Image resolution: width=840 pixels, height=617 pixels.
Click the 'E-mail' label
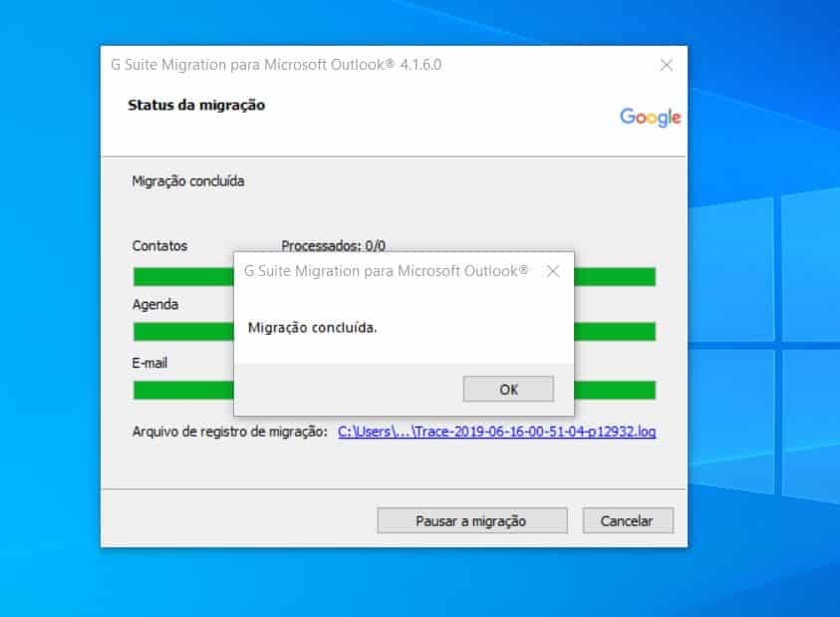149,363
